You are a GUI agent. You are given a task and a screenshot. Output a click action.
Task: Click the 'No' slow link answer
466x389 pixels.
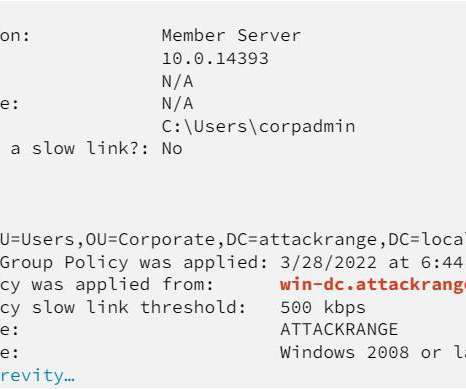(x=172, y=149)
